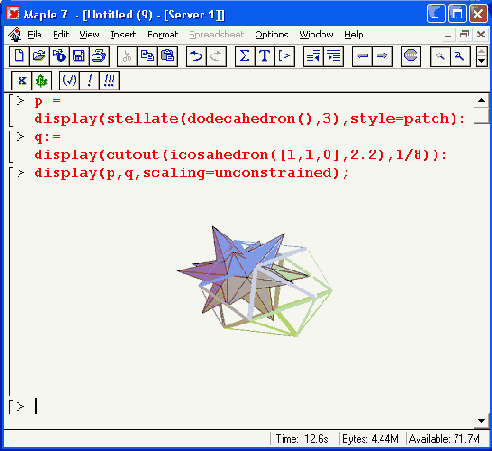Go back with the left arrow icon
492x451 pixels.
(x=362, y=56)
